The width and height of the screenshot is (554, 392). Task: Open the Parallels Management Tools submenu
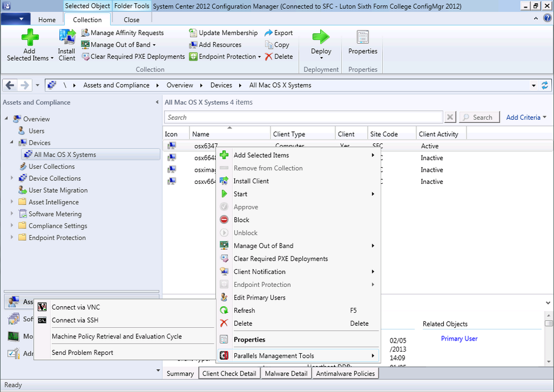point(299,355)
